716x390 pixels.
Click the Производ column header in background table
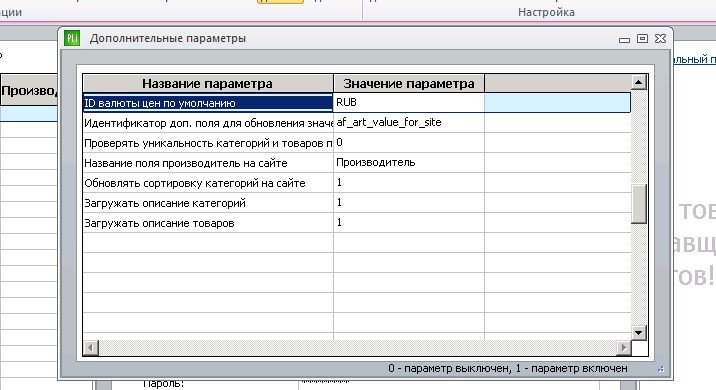[x=29, y=90]
